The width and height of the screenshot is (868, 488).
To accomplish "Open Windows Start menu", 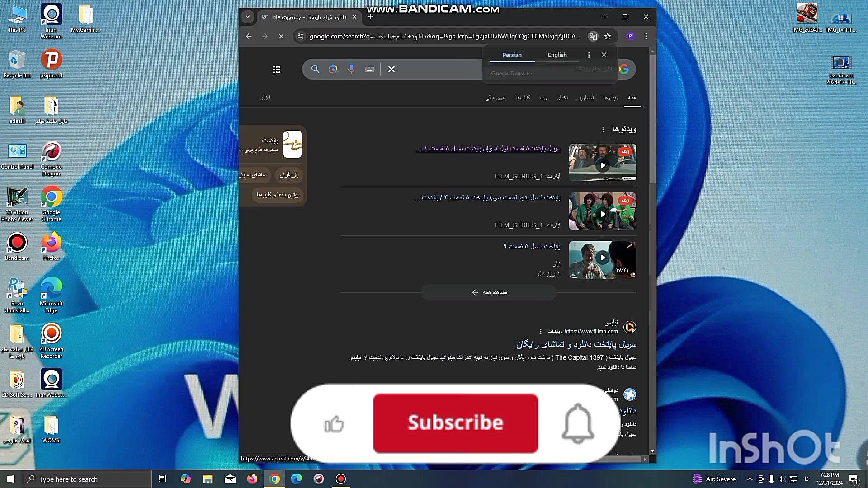I will point(11,479).
